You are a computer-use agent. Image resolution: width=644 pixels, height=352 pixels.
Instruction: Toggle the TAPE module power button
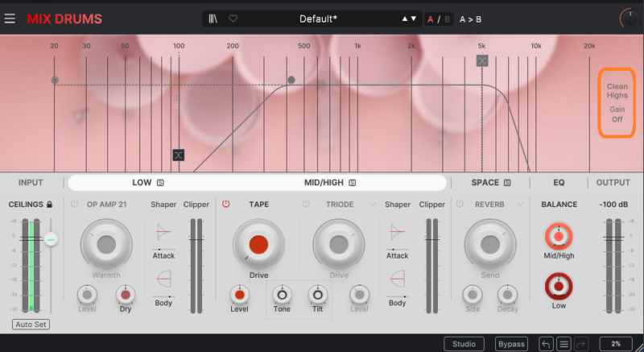coord(226,205)
